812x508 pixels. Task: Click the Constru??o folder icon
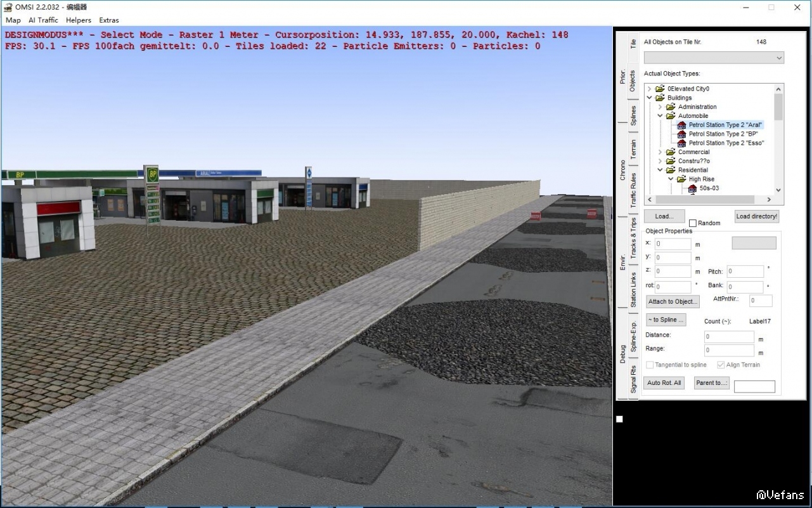(671, 161)
